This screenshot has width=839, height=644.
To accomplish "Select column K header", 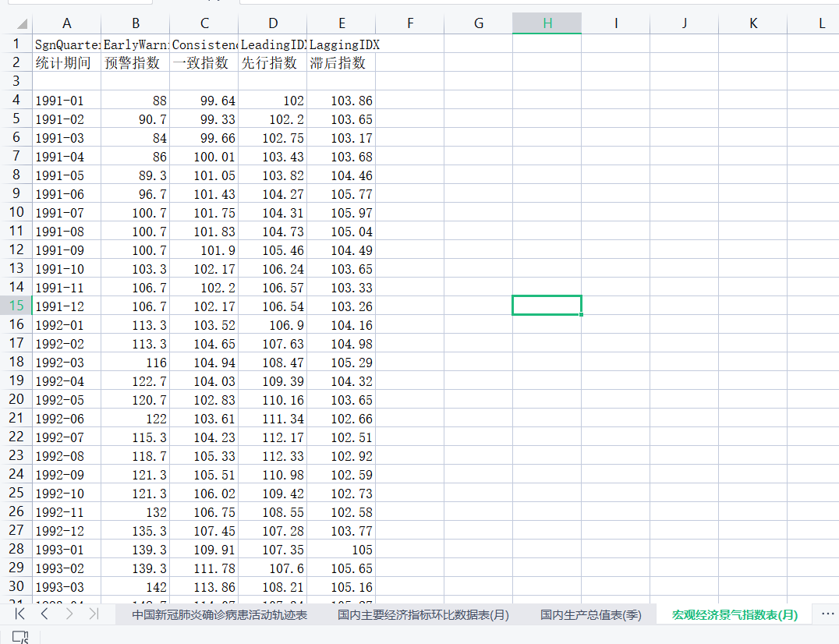I will point(753,23).
